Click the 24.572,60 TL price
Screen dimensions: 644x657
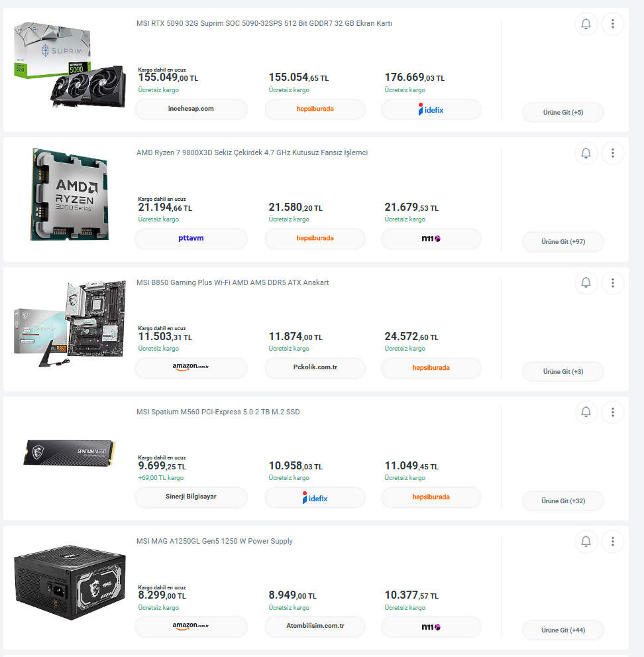tap(411, 337)
